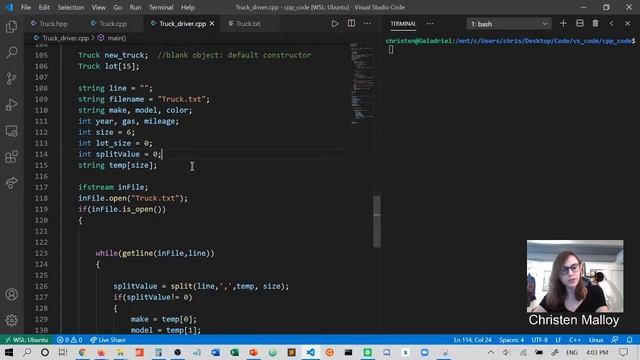Open the Source Control view
The image size is (640, 360).
point(11,78)
